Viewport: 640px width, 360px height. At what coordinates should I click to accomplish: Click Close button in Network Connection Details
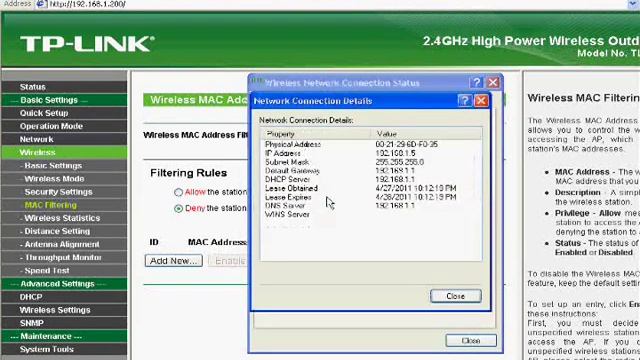pos(456,296)
